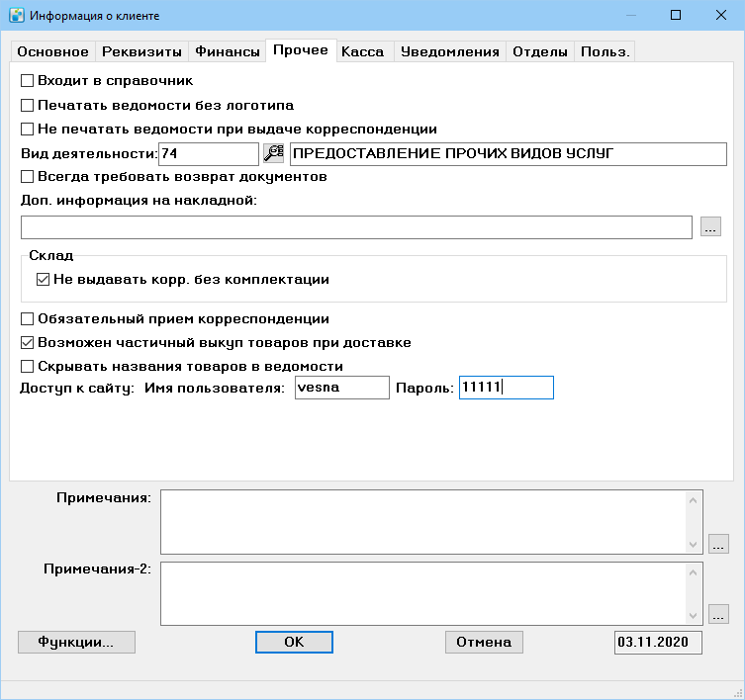Enable 'Всегда требовать возврат документов'
This screenshot has height=700, width=745.
pyautogui.click(x=27, y=177)
